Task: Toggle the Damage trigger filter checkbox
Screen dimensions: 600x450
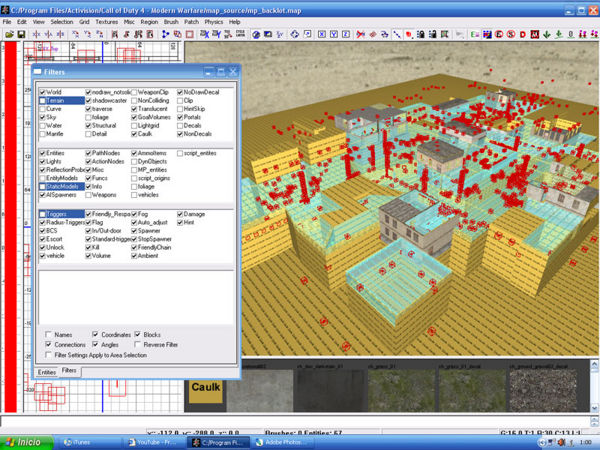Action: coord(180,214)
